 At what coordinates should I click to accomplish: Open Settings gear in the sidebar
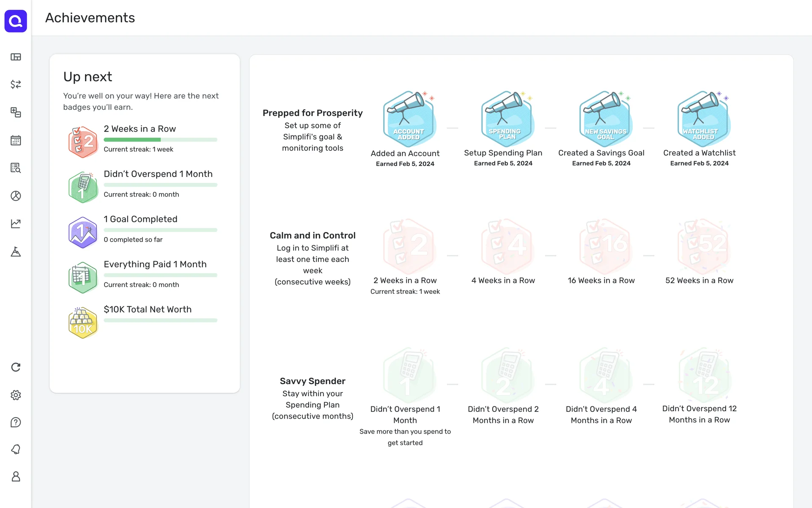point(16,395)
